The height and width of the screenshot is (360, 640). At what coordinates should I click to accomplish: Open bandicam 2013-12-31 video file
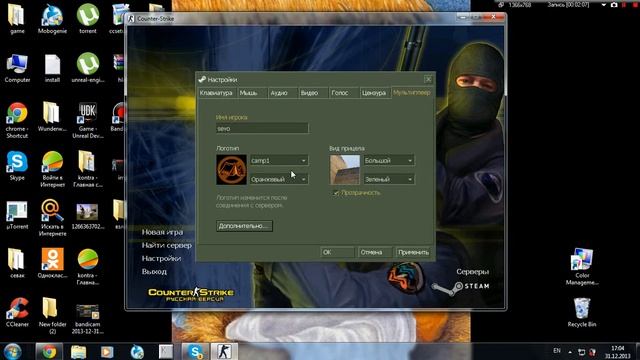click(88, 319)
